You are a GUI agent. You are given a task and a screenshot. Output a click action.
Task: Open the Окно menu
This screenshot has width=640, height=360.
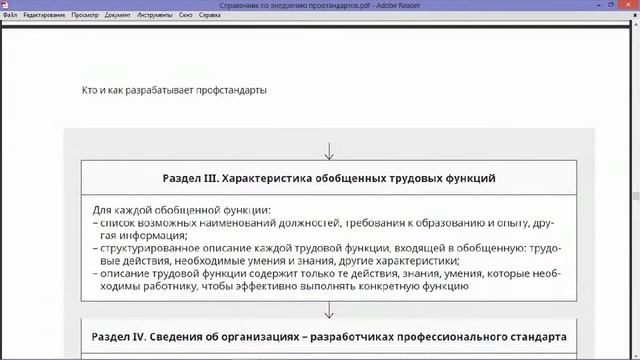(186, 15)
